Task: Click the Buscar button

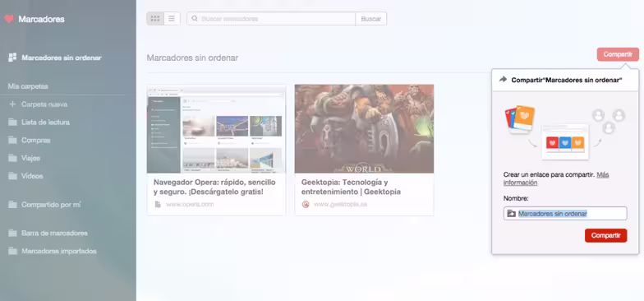Action: tap(371, 18)
